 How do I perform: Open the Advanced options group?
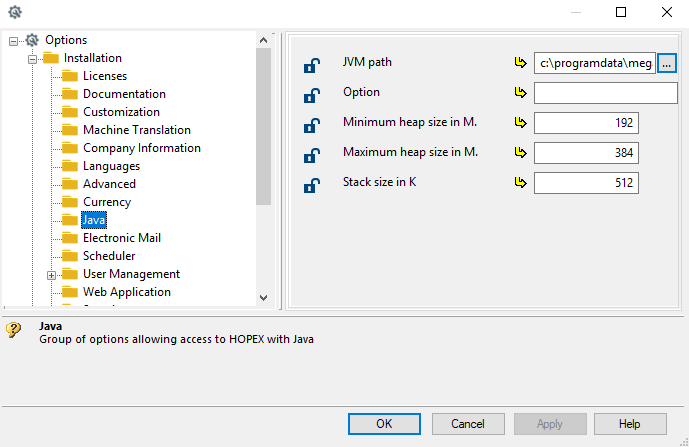pyautogui.click(x=109, y=184)
